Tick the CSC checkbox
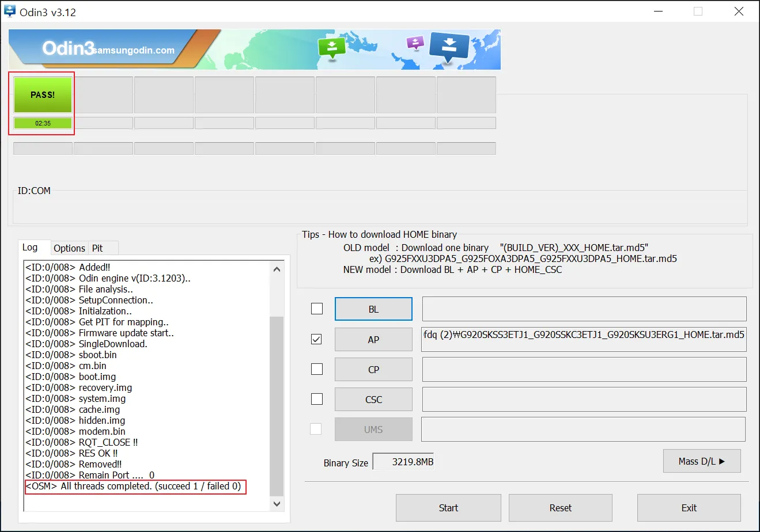 (317, 399)
